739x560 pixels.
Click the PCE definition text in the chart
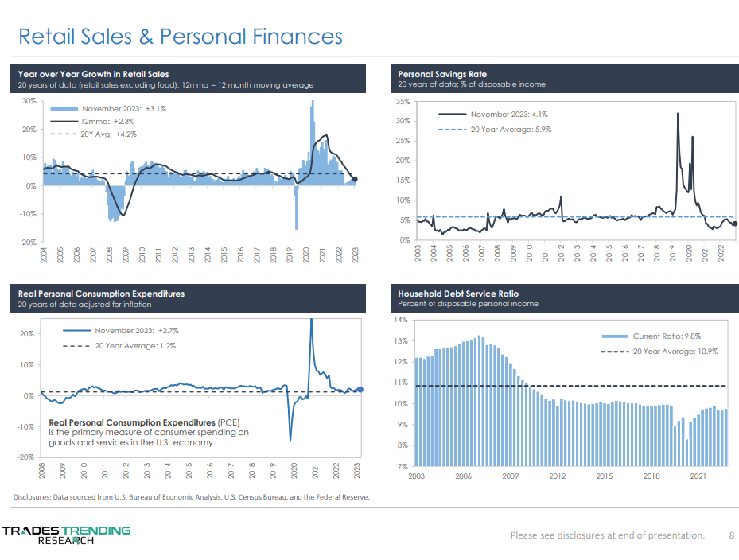[149, 432]
